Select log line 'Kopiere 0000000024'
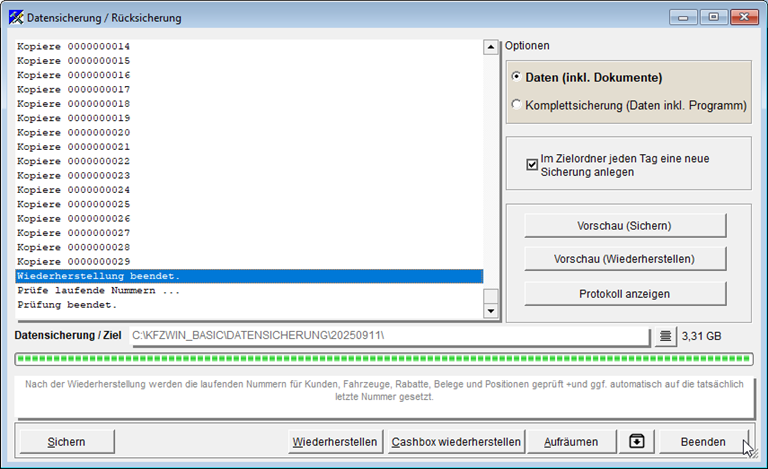This screenshot has height=469, width=768. pyautogui.click(x=249, y=190)
